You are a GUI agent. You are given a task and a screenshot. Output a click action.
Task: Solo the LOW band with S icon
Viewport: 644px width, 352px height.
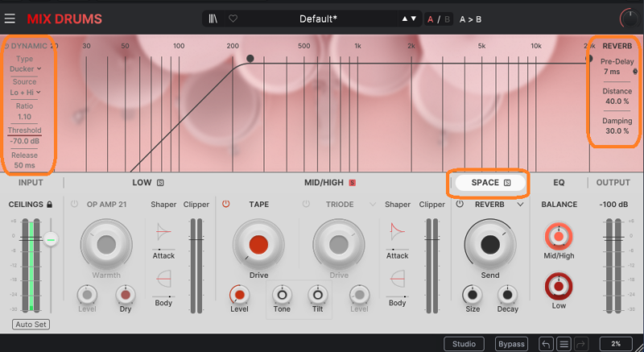click(160, 183)
